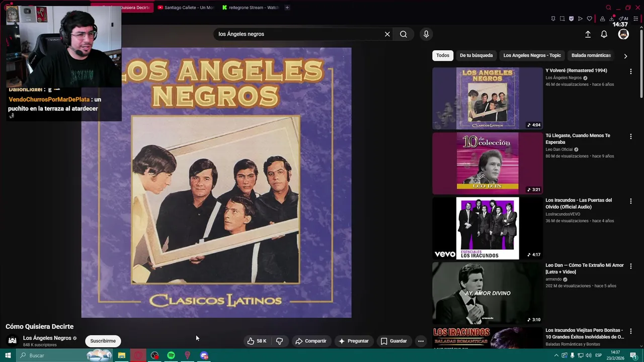Image resolution: width=644 pixels, height=362 pixels.
Task: Open the channel avatar icon
Action: 13,340
